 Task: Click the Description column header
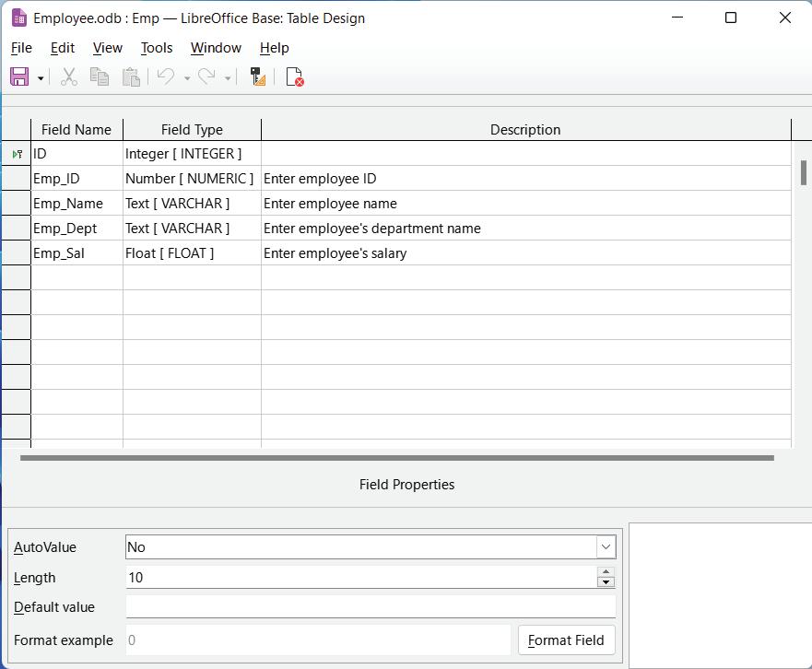tap(525, 129)
